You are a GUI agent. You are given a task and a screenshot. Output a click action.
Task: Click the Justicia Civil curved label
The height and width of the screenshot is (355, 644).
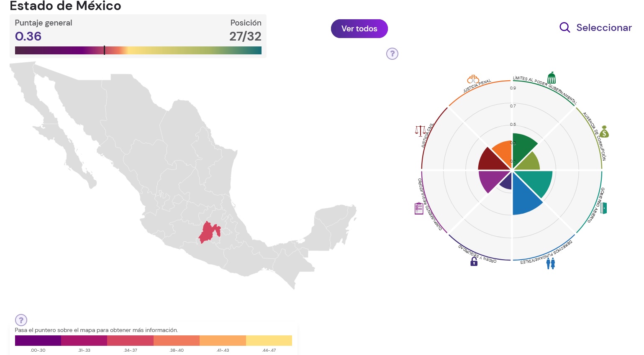[428, 135]
